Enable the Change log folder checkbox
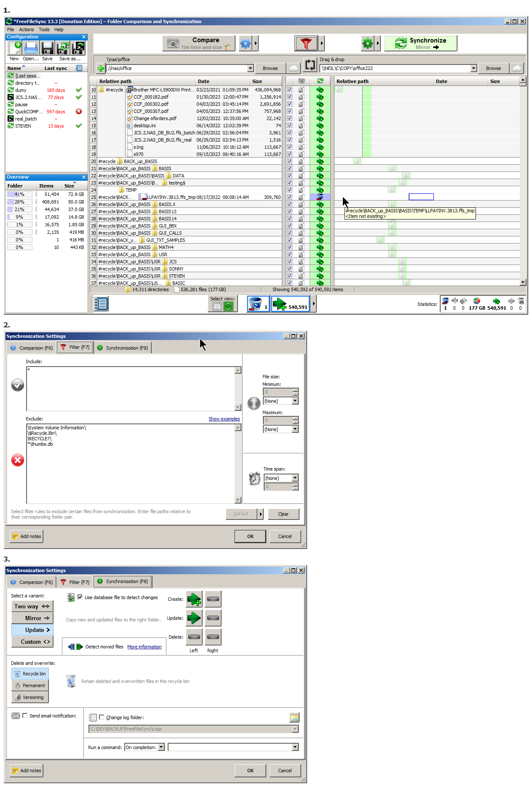The image size is (532, 787). (102, 717)
